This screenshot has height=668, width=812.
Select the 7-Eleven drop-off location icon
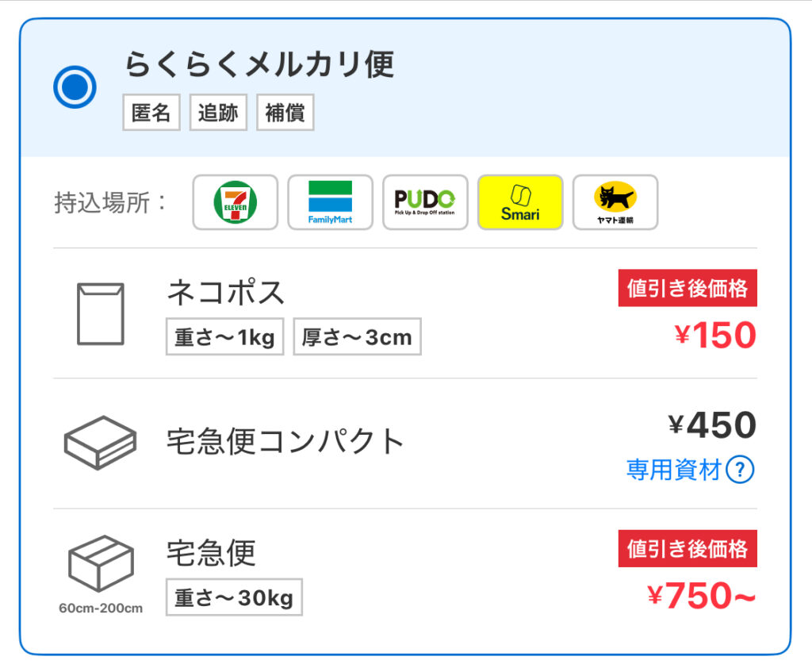pyautogui.click(x=234, y=202)
